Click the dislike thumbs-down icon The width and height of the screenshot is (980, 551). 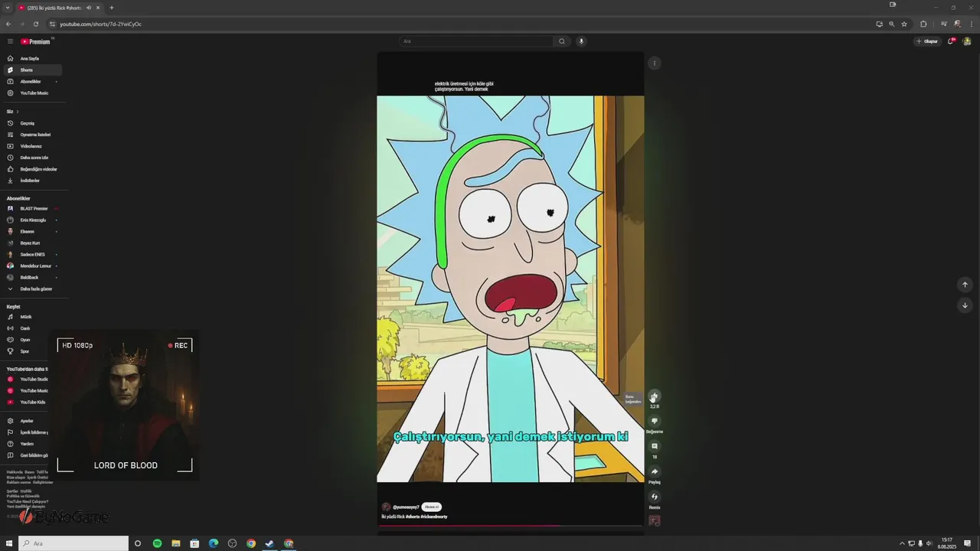pos(654,421)
